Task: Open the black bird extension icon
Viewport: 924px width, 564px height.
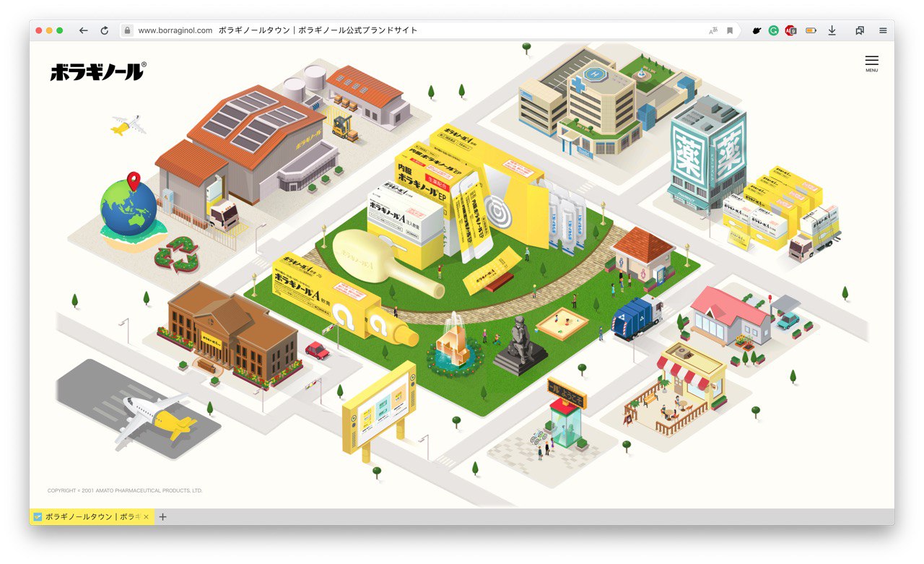Action: (757, 30)
